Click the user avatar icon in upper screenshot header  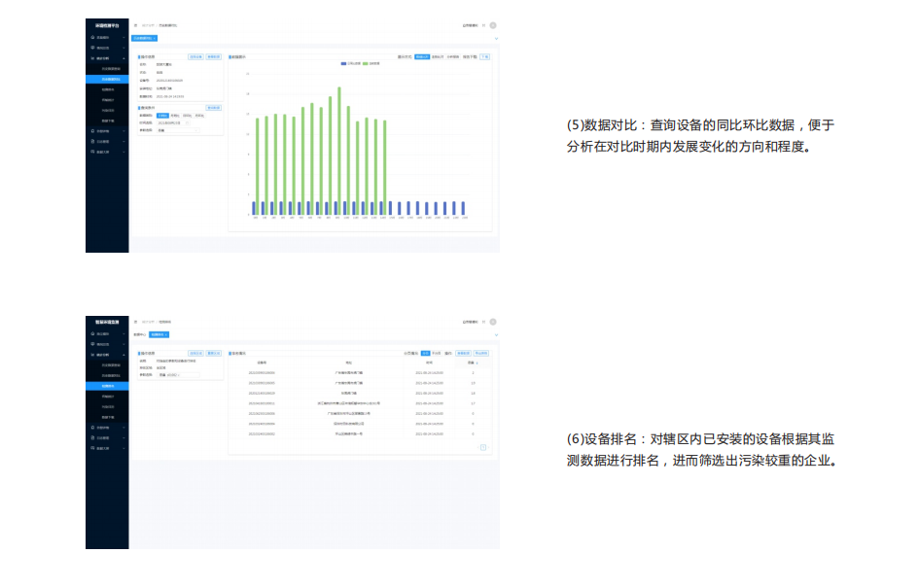click(493, 25)
